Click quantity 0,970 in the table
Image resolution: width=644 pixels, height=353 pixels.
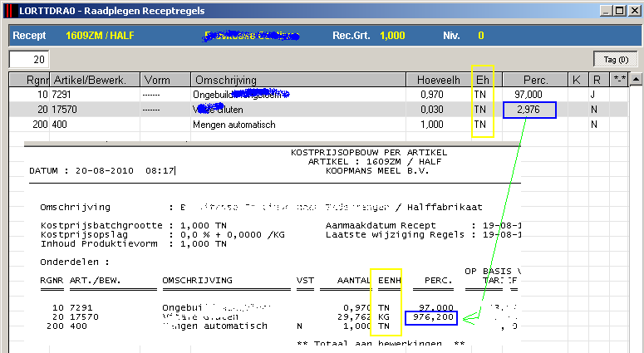point(432,95)
